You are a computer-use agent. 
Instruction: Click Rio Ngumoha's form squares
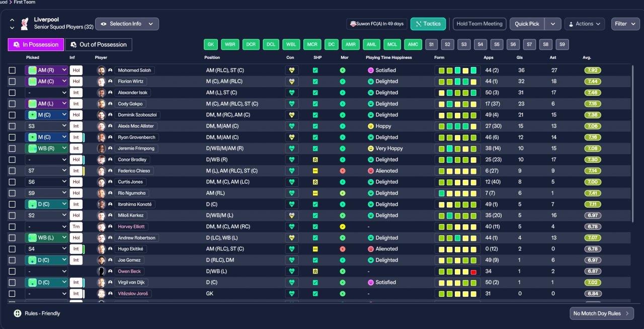click(457, 193)
